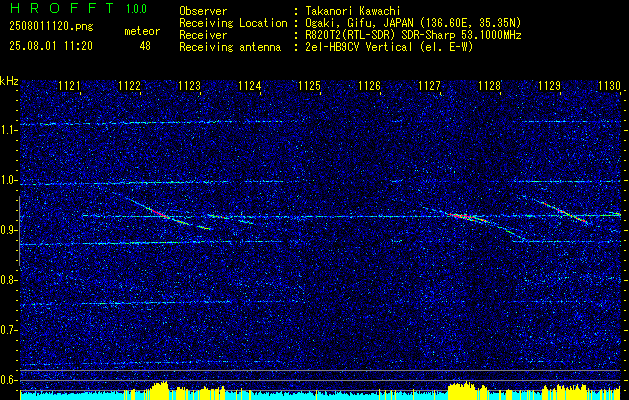629x400 pixels.
Task: Click time marker 1123
Action: click(189, 85)
